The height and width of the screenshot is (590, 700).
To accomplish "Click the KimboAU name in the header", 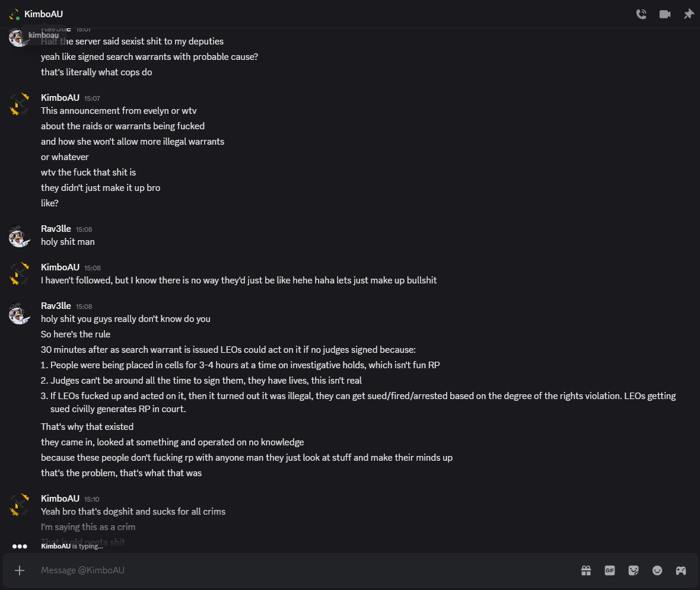I will click(x=43, y=14).
